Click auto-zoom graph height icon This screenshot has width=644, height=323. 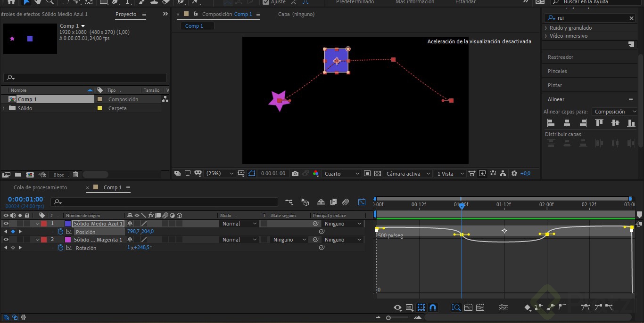[456, 307]
